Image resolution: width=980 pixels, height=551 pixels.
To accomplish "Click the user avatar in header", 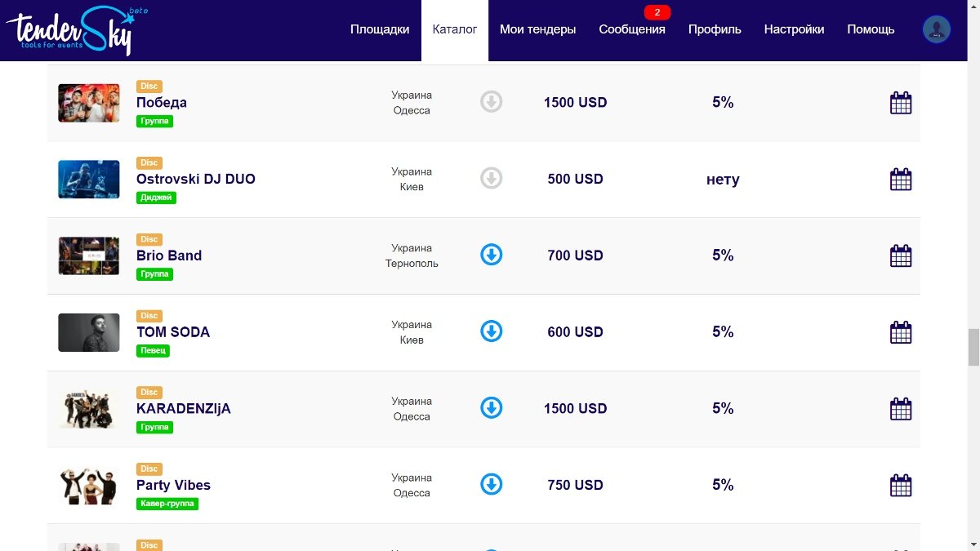I will 936,29.
